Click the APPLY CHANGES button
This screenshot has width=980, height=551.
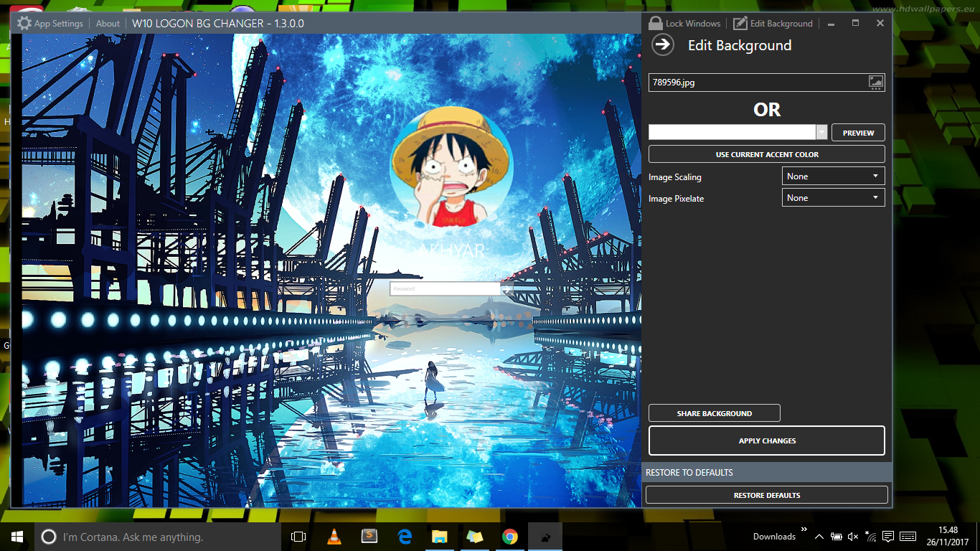767,441
